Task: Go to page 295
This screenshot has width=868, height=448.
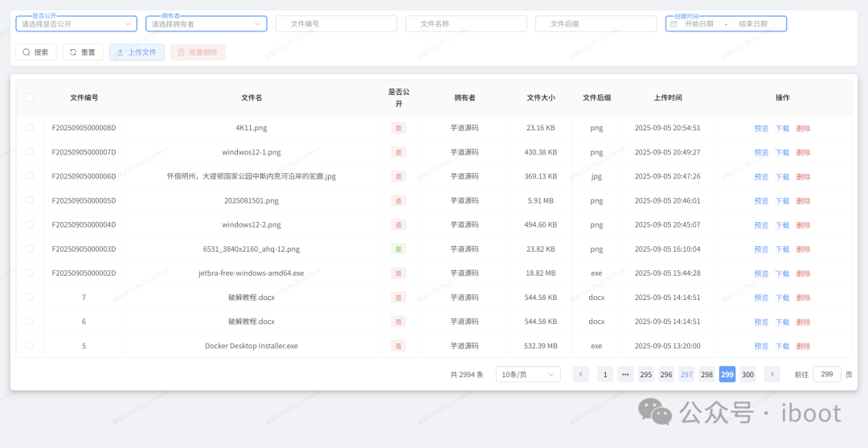Action: 646,374
